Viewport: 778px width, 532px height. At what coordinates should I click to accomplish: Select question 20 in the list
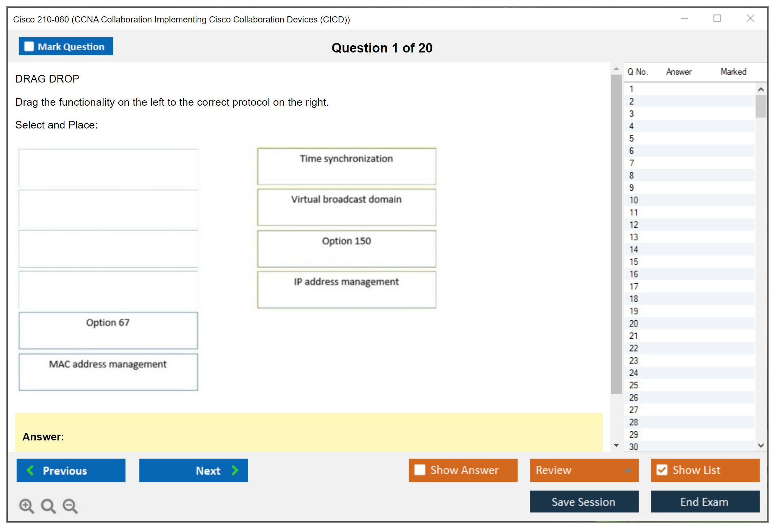tap(634, 324)
